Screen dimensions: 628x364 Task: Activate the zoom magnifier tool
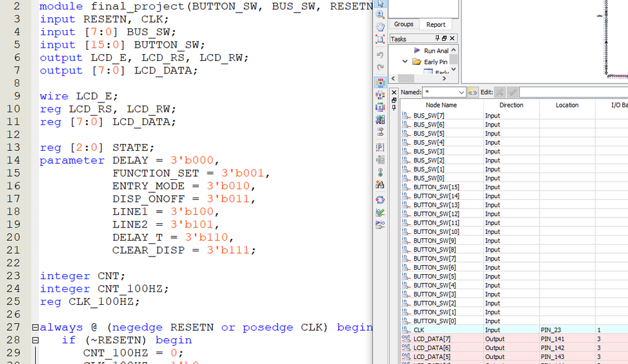(380, 15)
